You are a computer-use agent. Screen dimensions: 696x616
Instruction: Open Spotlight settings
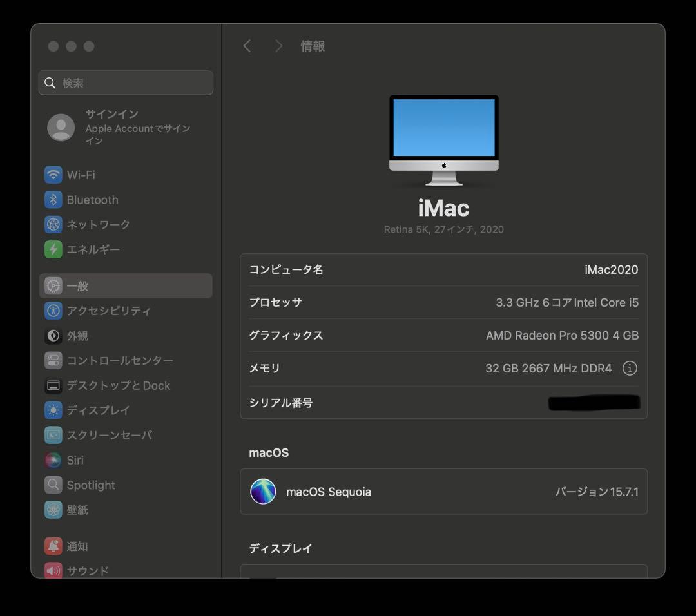91,485
